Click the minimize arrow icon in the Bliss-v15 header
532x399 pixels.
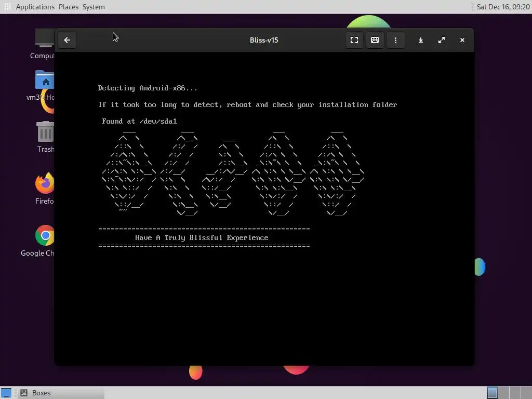421,40
